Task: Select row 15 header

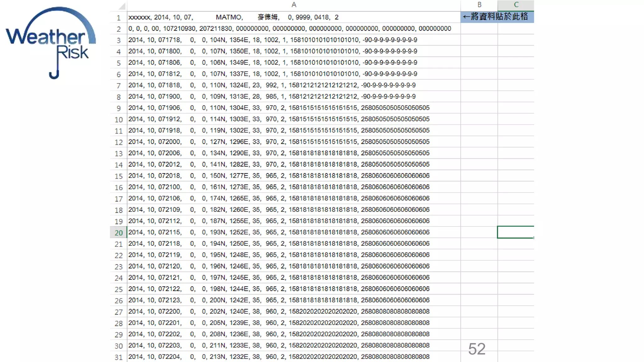Action: [x=119, y=176]
